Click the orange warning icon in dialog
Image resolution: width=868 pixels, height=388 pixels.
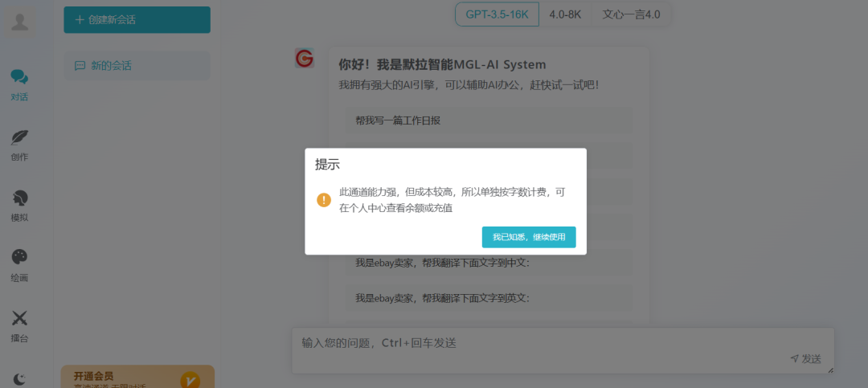(324, 200)
